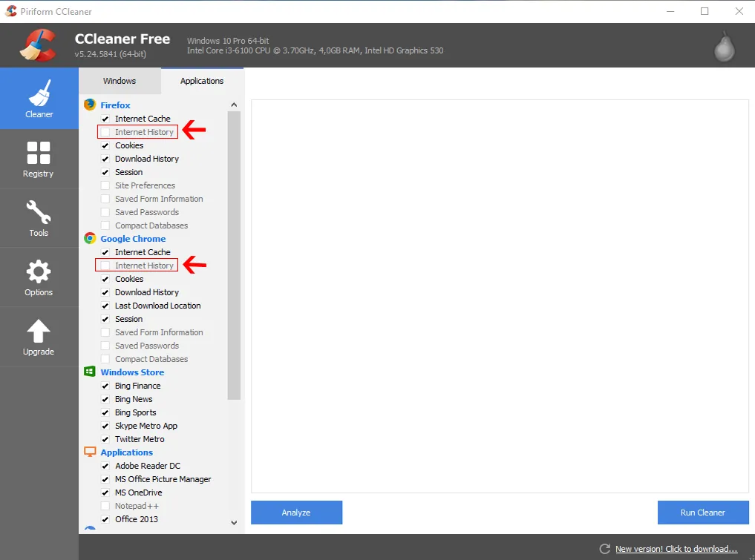Click the pear logo icon
This screenshot has height=560, width=755.
[x=724, y=47]
